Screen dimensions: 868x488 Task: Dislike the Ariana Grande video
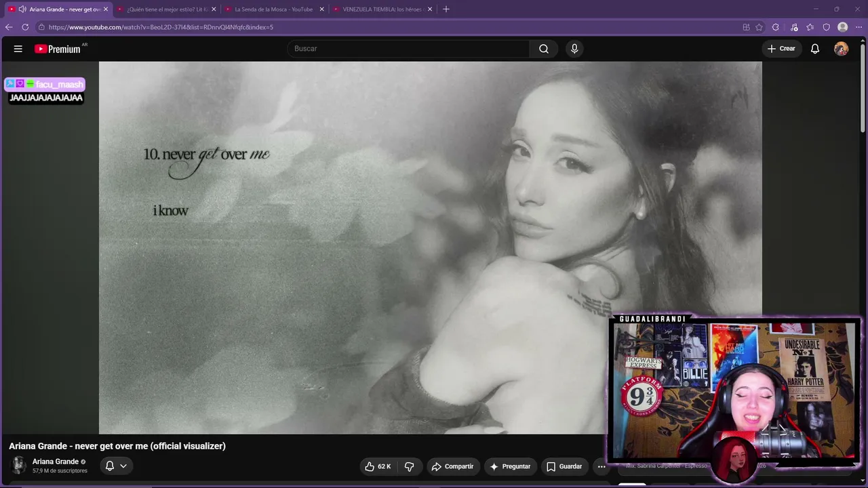[x=409, y=466]
